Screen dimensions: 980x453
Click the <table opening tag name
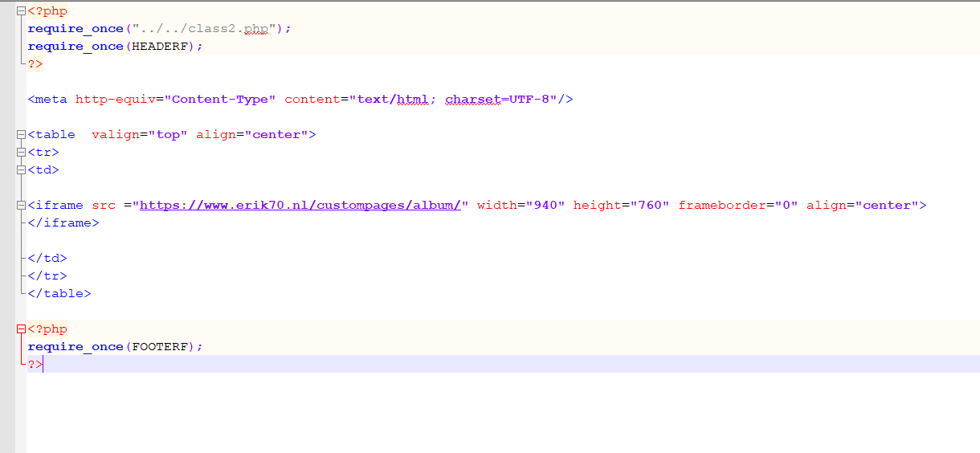[51, 134]
